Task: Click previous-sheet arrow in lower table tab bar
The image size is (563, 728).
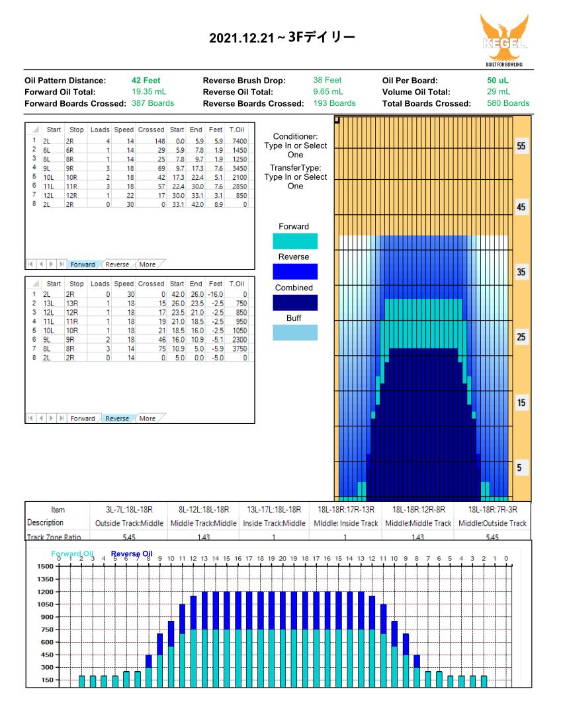Action: click(41, 419)
